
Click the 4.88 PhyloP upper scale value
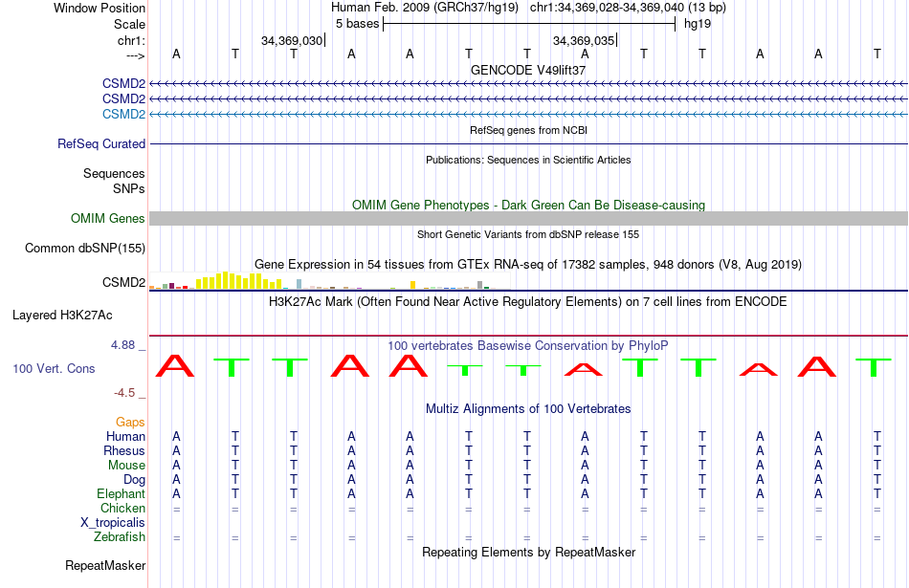(122, 345)
